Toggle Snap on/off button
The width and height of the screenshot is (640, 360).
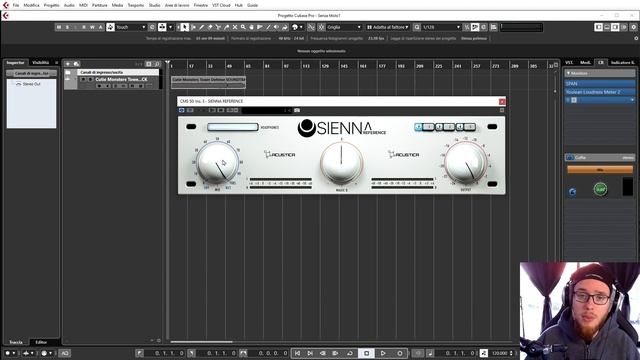pos(321,27)
